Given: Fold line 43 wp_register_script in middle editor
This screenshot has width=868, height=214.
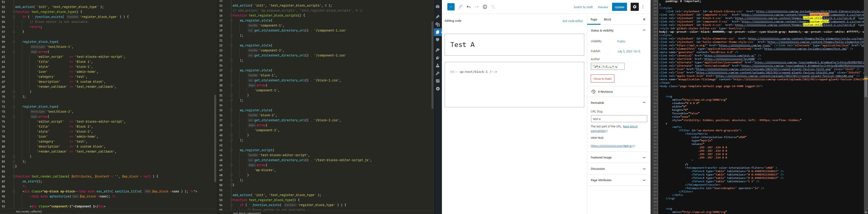Looking at the screenshot, I should [x=231, y=150].
